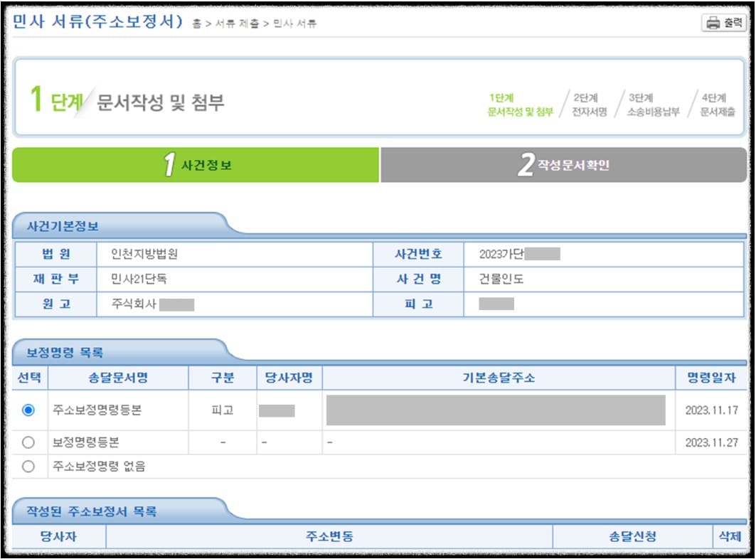Image resolution: width=756 pixels, height=559 pixels.
Task: Click the 보정명령 목록 section heading
Action: pos(65,353)
